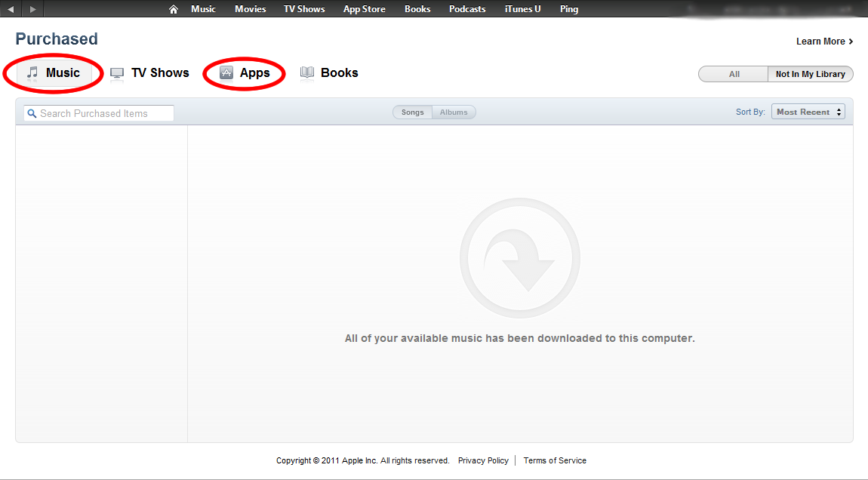Switch view to Songs
The height and width of the screenshot is (480, 868).
(412, 112)
